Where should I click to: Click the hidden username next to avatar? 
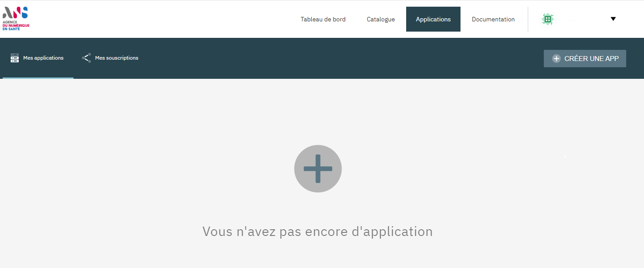(x=579, y=19)
